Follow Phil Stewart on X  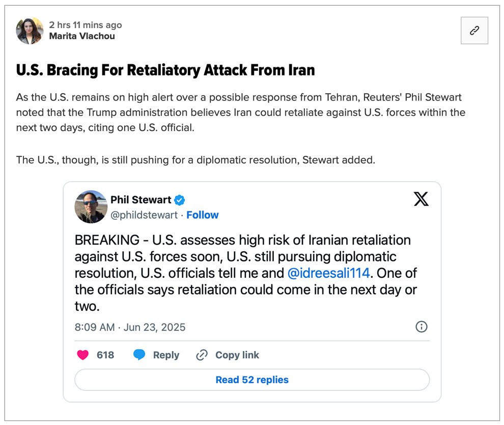203,215
